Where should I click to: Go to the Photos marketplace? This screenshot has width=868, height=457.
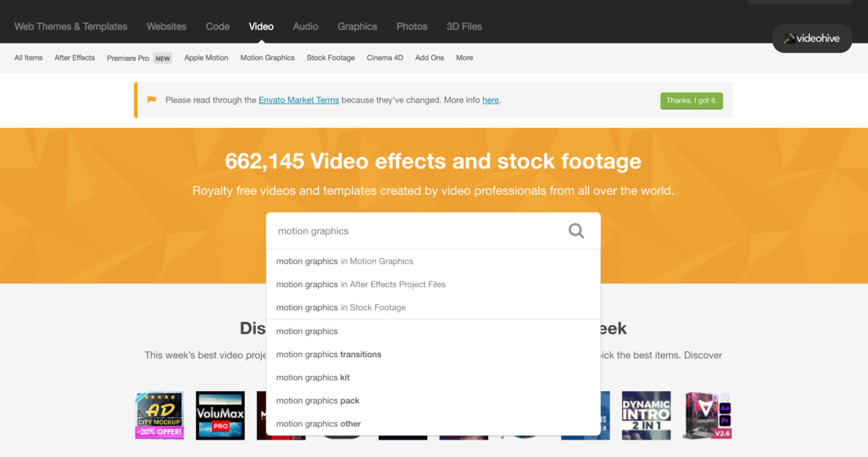[412, 26]
